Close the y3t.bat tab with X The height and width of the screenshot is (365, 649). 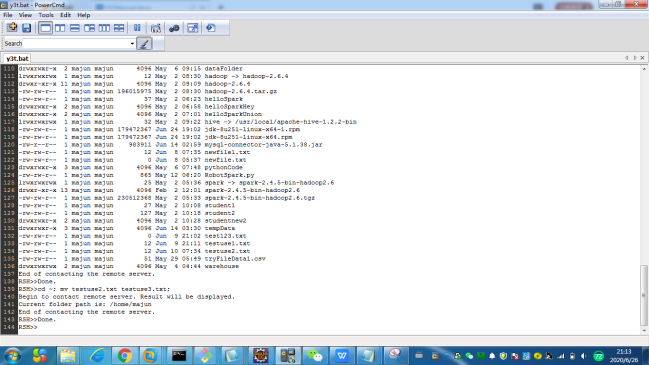tap(642, 58)
